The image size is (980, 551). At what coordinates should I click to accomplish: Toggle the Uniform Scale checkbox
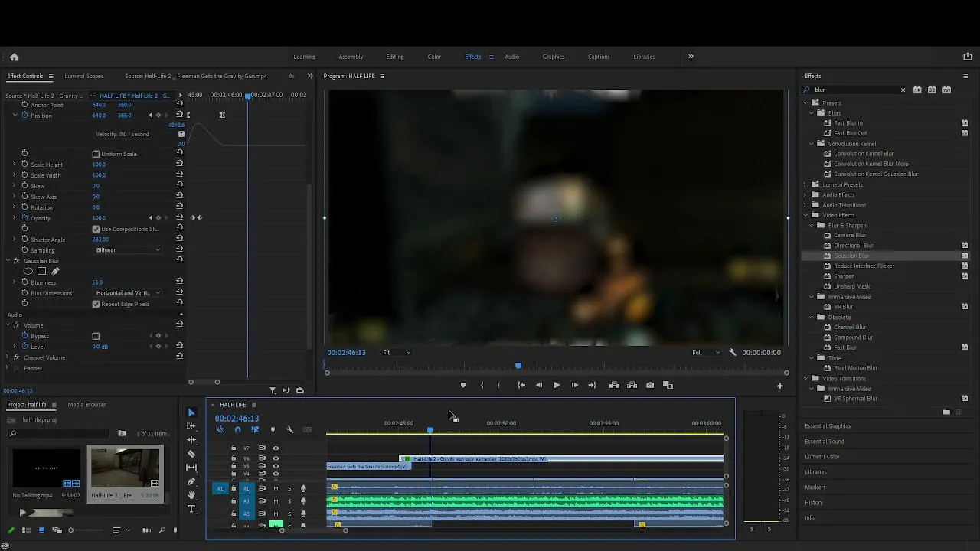coord(96,154)
